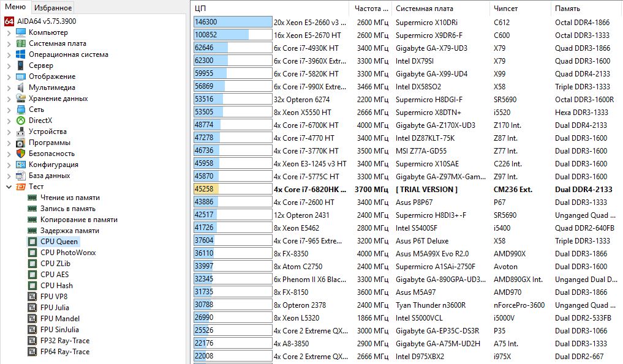
Task: Click the Безопасность shield icon
Action: click(x=21, y=154)
